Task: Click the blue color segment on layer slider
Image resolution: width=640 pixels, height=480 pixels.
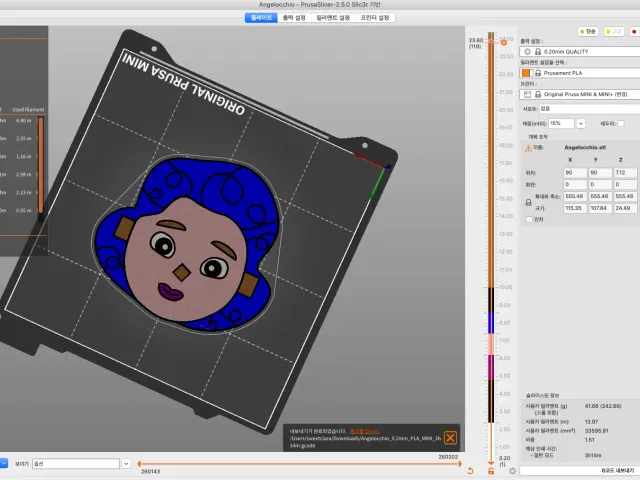Action: tap(491, 323)
